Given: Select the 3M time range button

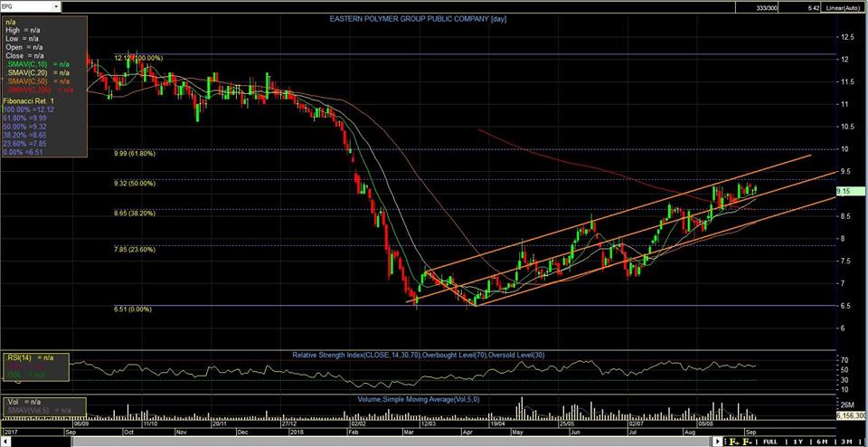Looking at the screenshot, I should (x=845, y=442).
